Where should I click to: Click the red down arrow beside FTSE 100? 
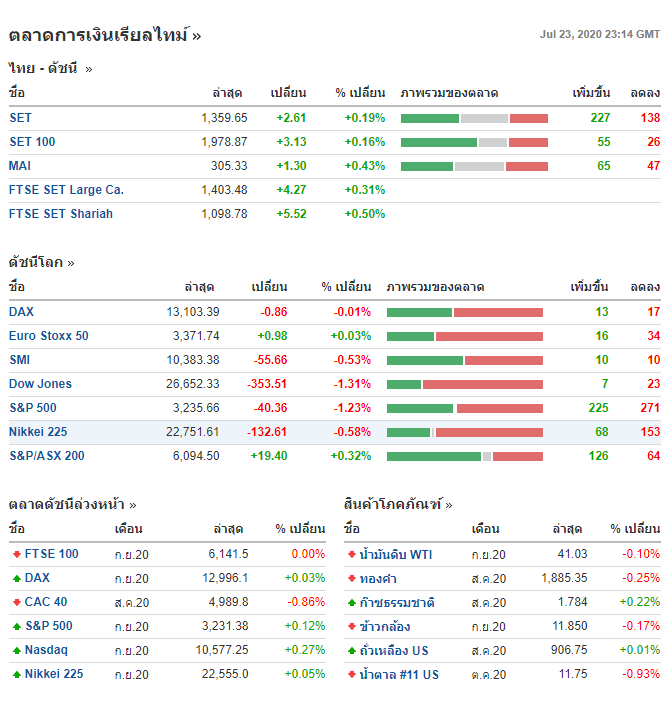point(16,554)
